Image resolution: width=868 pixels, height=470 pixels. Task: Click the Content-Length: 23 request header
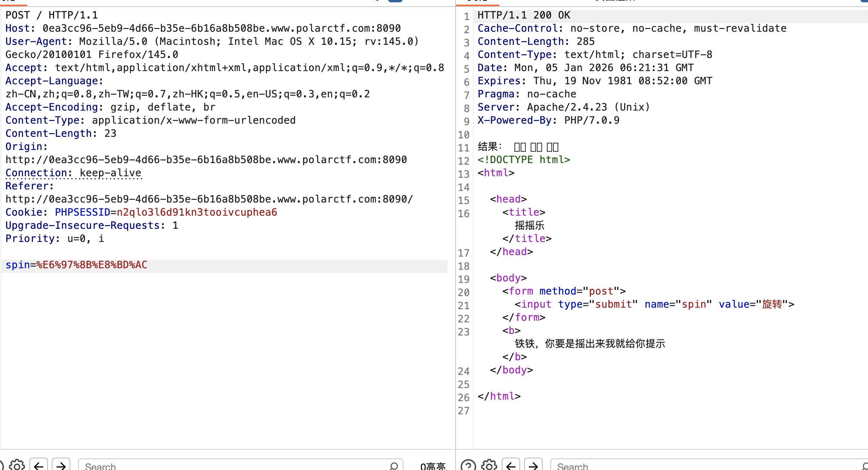pos(61,134)
